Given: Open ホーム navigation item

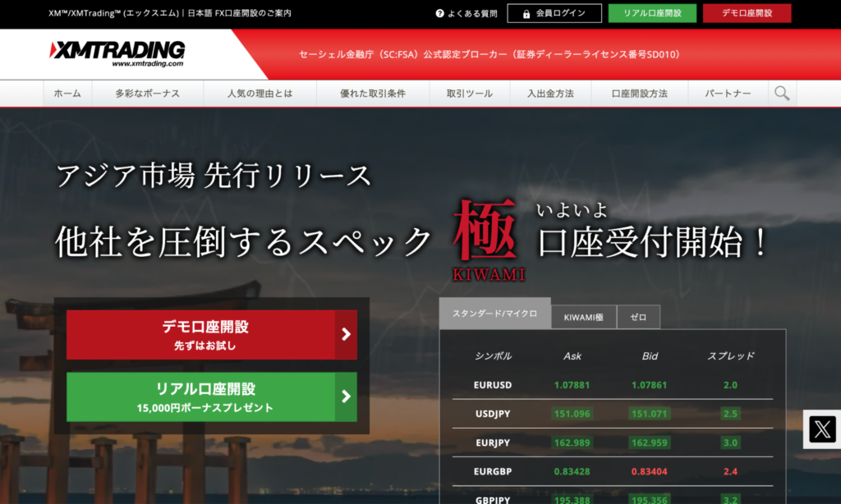Looking at the screenshot, I should 67,94.
